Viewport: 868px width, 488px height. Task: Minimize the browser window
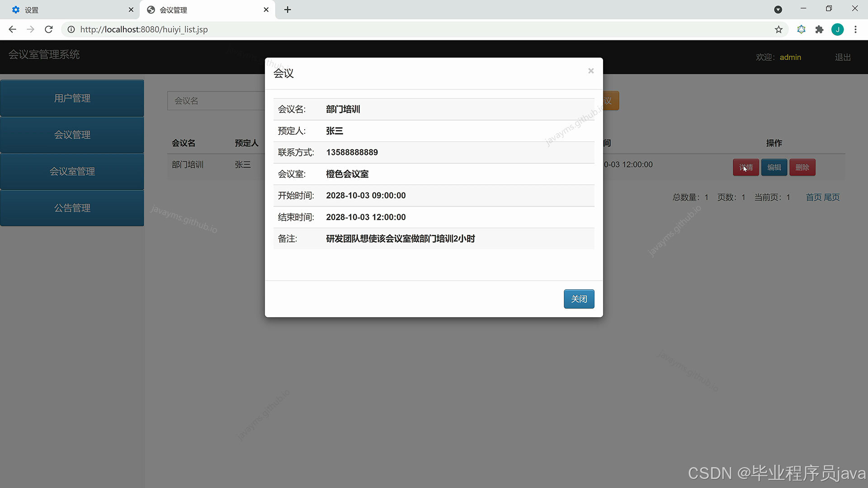[803, 9]
